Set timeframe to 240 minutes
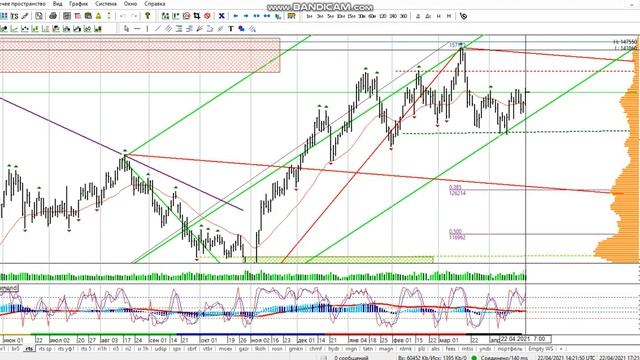The height and width of the screenshot is (360, 640). [393, 16]
